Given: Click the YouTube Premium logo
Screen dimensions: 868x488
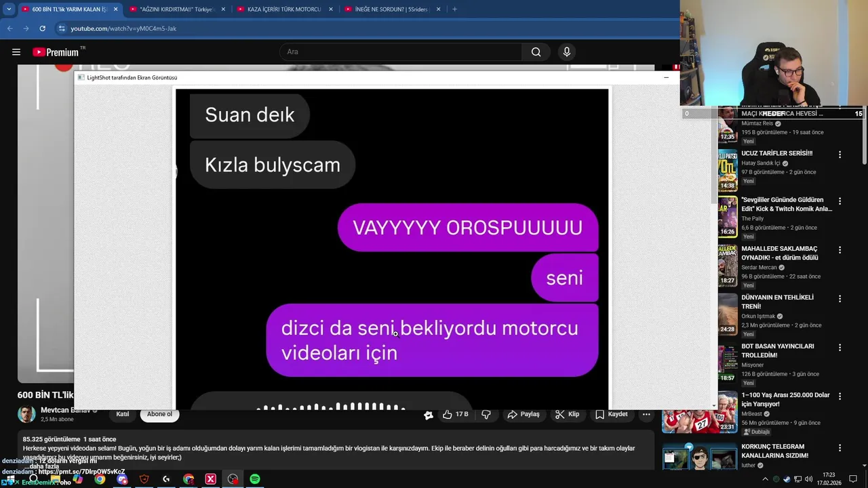Looking at the screenshot, I should click(56, 52).
